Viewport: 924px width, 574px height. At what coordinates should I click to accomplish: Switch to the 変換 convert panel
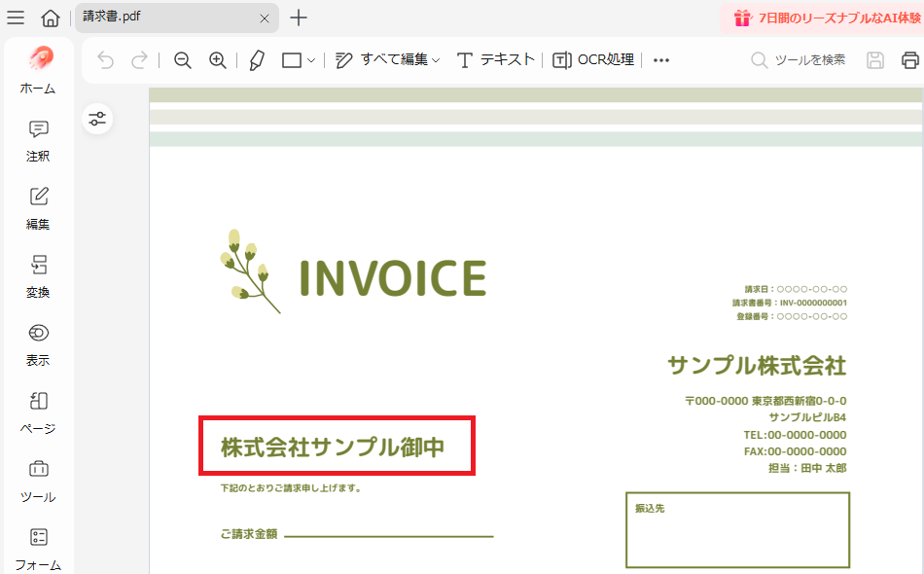(x=37, y=277)
